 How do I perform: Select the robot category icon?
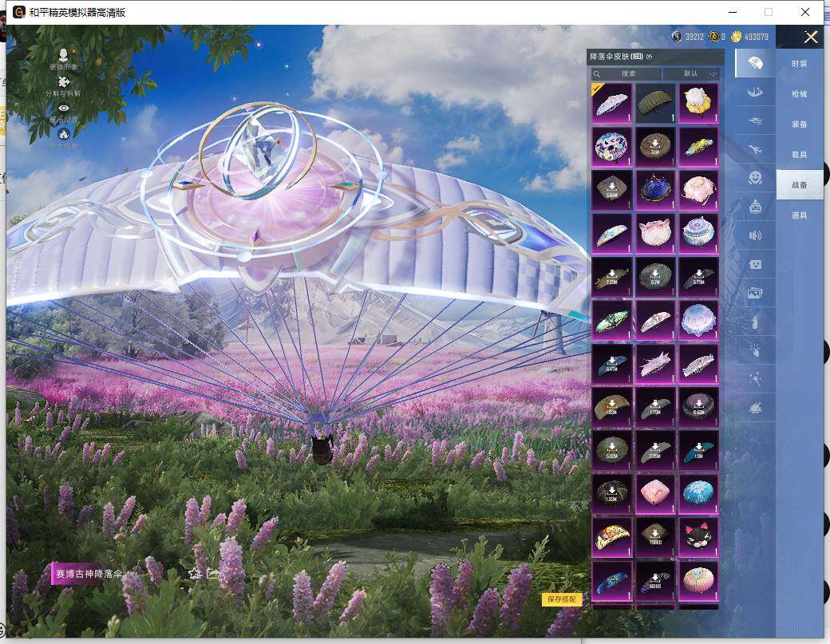pos(754,207)
